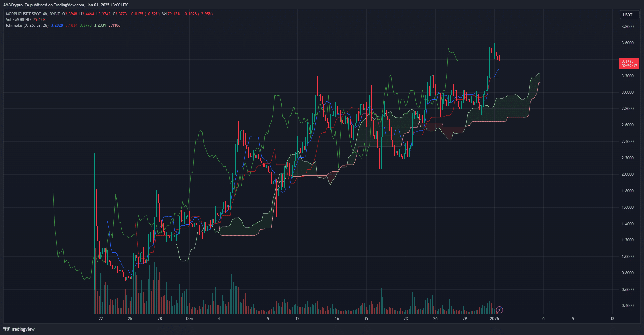Click the 22 date label on time axis
Viewport: 644px width, 335px height.
pos(101,319)
